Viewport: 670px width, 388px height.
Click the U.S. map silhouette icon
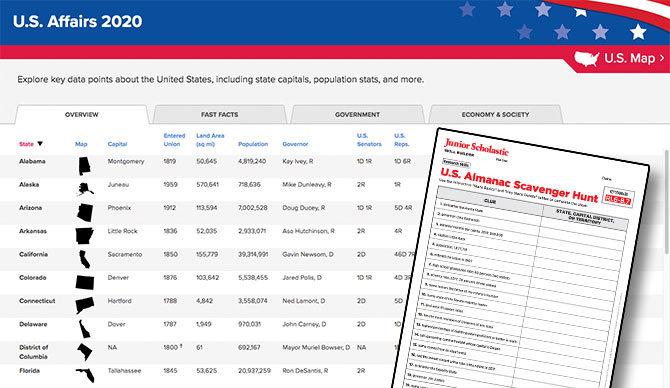[587, 59]
